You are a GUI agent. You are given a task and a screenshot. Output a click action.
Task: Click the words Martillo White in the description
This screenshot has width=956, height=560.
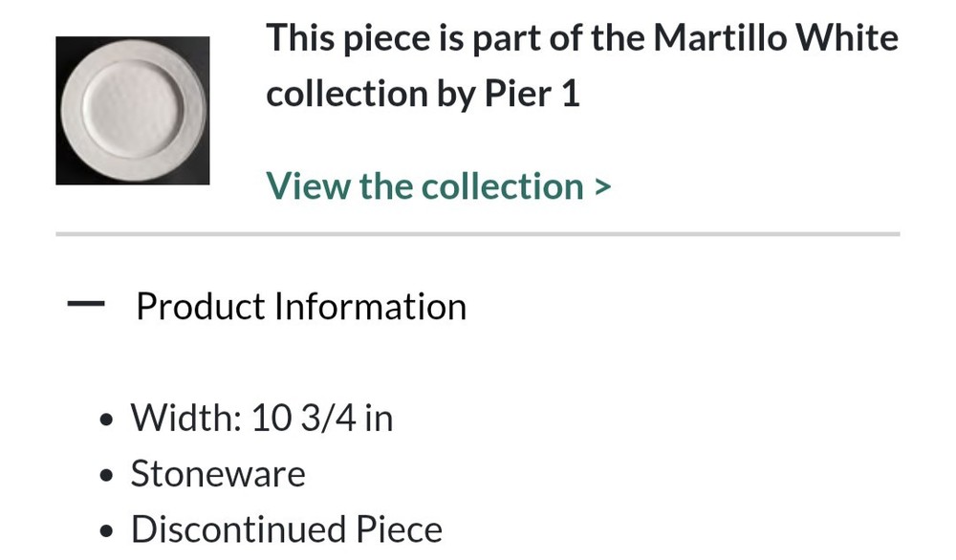775,38
